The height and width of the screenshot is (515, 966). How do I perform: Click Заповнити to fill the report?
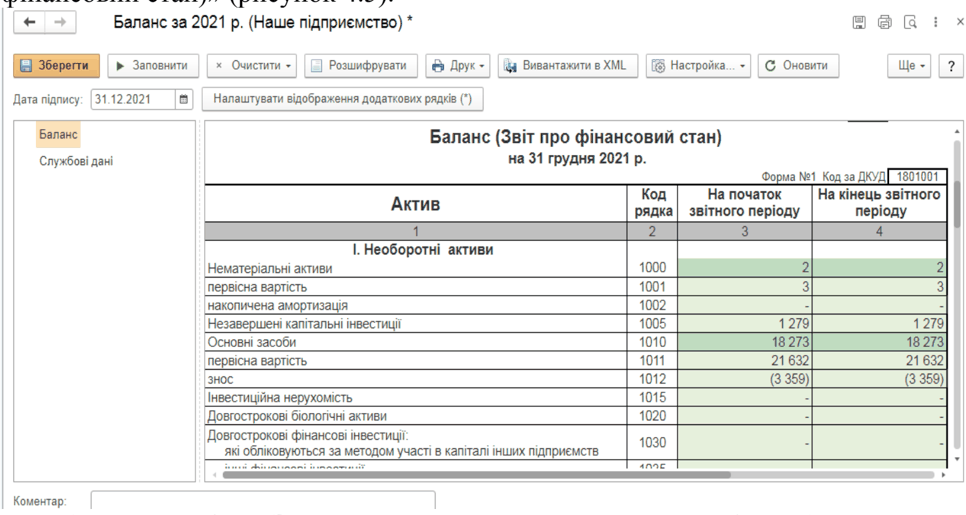pos(153,66)
